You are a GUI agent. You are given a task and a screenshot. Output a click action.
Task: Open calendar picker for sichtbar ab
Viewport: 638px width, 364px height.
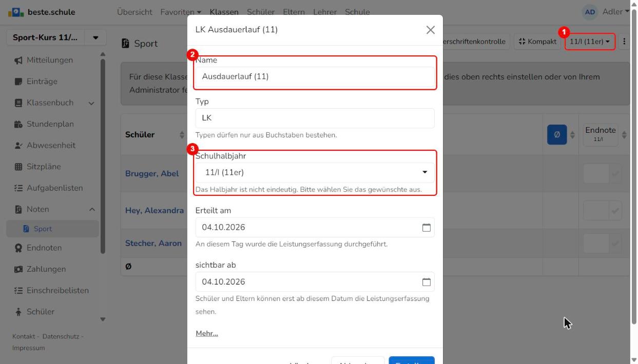click(426, 282)
